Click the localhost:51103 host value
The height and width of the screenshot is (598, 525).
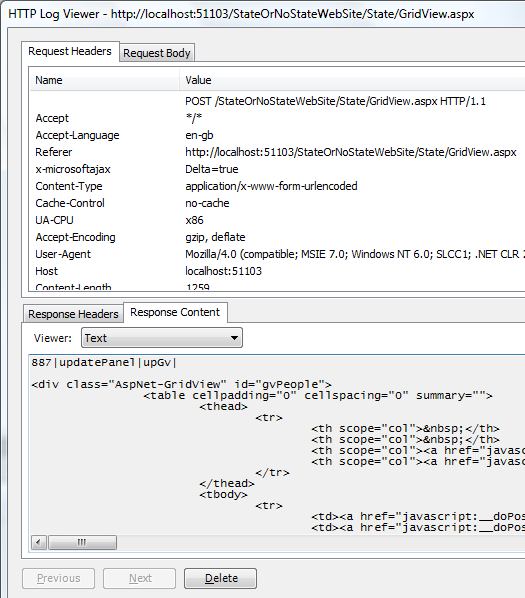[223, 271]
